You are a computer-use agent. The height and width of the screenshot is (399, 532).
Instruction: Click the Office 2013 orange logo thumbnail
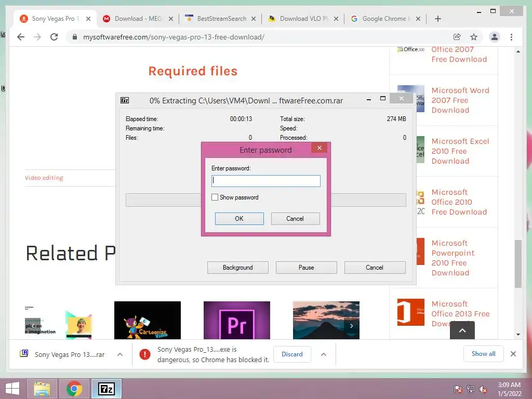tap(410, 312)
